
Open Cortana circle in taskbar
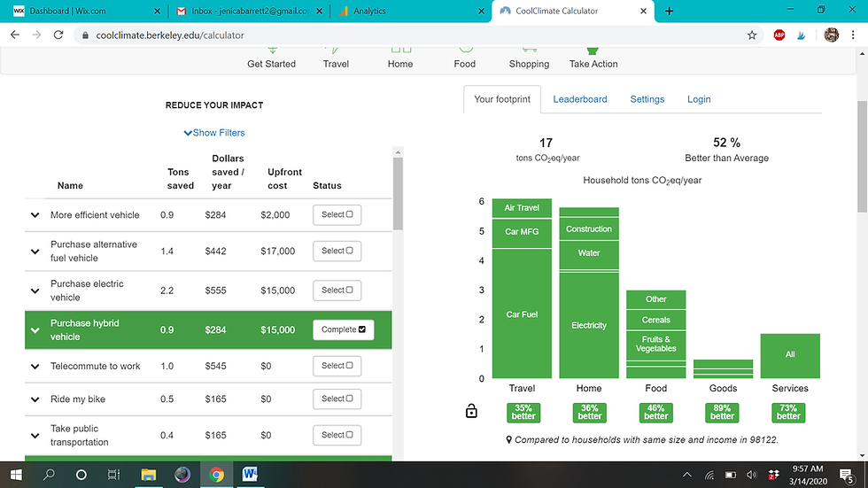click(x=81, y=475)
